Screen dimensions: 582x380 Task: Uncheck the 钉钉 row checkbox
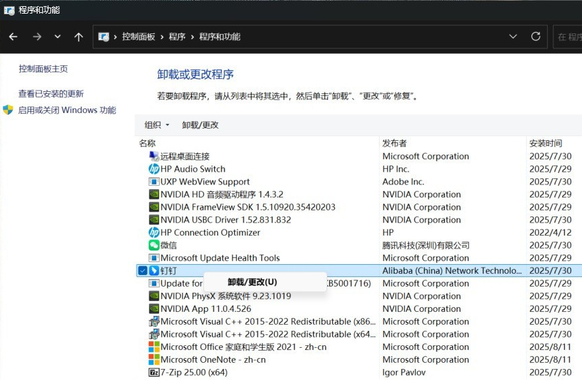pyautogui.click(x=143, y=271)
